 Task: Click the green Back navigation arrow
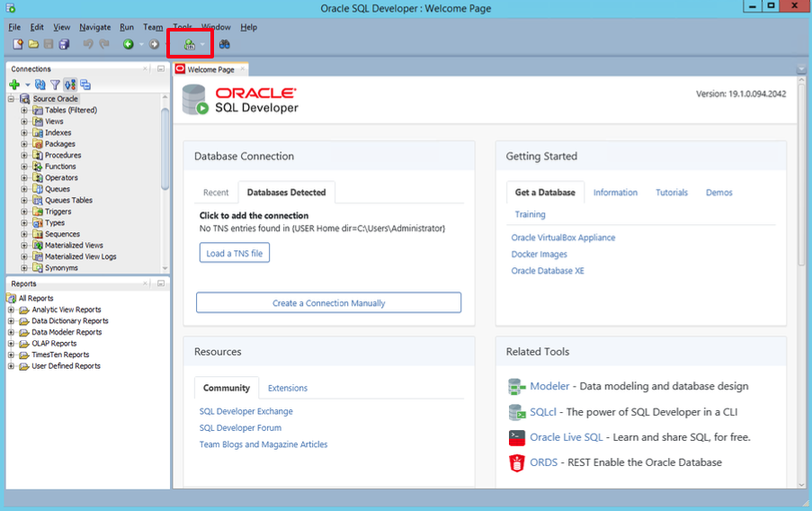128,45
